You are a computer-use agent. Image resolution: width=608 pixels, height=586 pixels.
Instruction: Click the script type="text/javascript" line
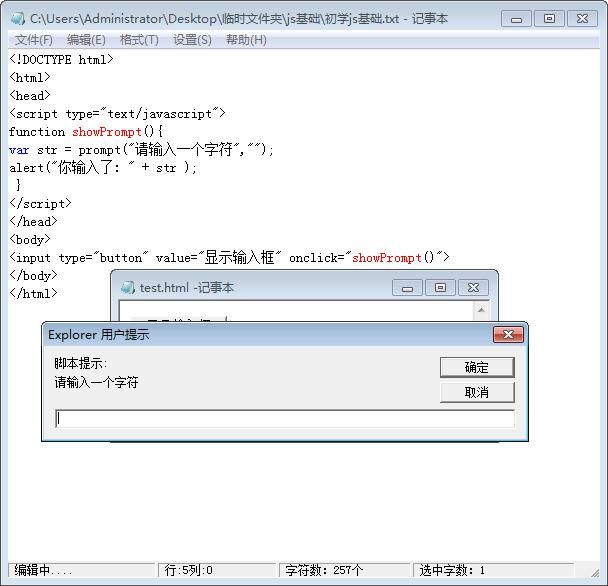pos(117,114)
